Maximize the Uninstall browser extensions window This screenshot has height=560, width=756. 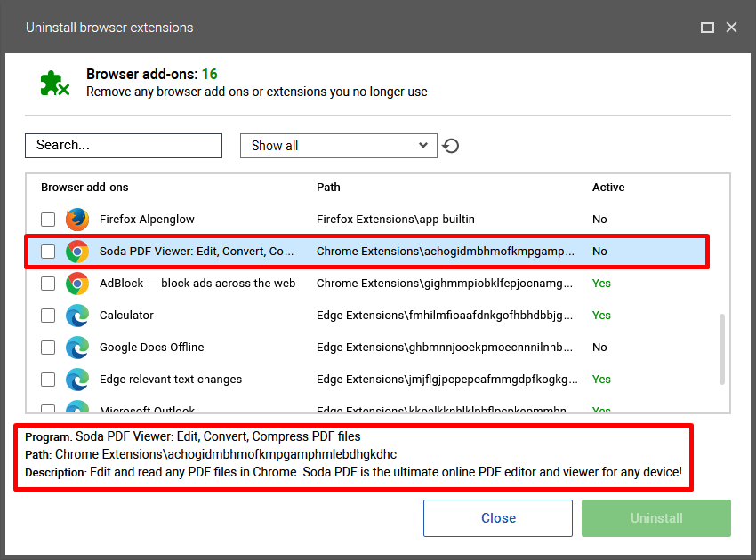click(x=707, y=28)
